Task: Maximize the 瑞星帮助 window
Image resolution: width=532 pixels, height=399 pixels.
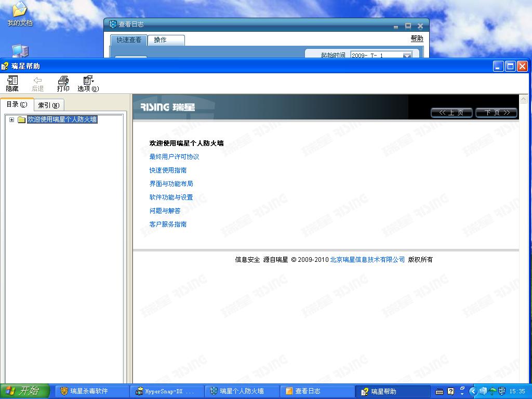Action: click(x=510, y=66)
